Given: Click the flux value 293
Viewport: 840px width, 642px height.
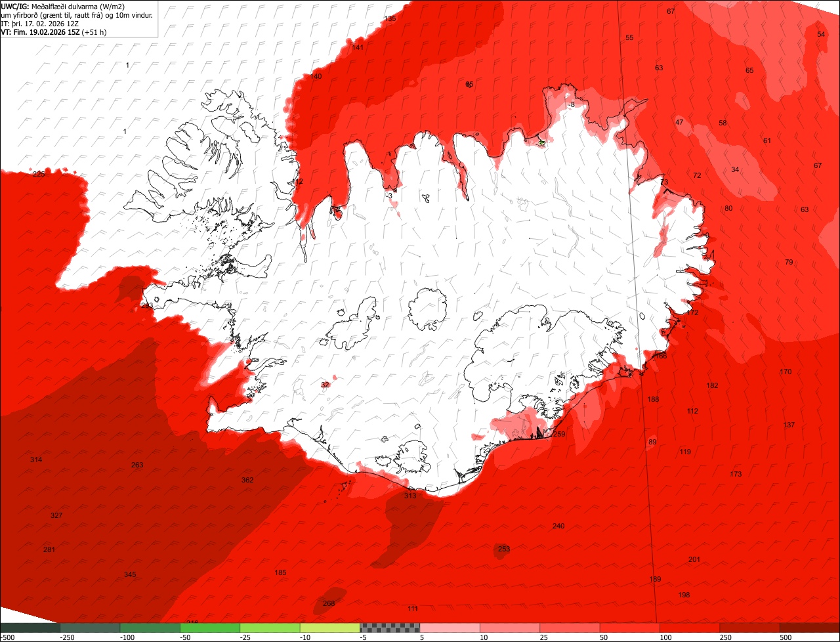Looking at the screenshot, I should click(147, 305).
